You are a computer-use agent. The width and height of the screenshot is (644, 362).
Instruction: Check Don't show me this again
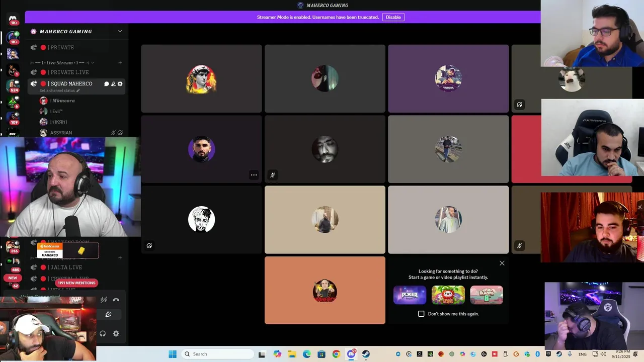point(421,314)
